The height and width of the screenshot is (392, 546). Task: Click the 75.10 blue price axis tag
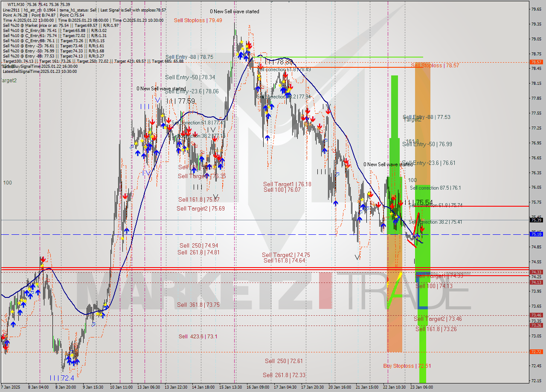pos(536,234)
